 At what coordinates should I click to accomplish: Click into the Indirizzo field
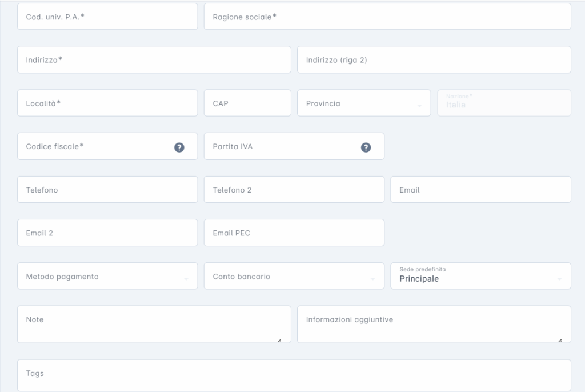(x=154, y=60)
